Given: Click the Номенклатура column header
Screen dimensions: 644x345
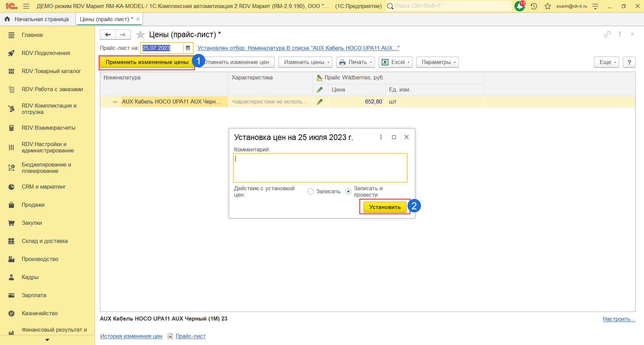Looking at the screenshot, I should point(164,84).
